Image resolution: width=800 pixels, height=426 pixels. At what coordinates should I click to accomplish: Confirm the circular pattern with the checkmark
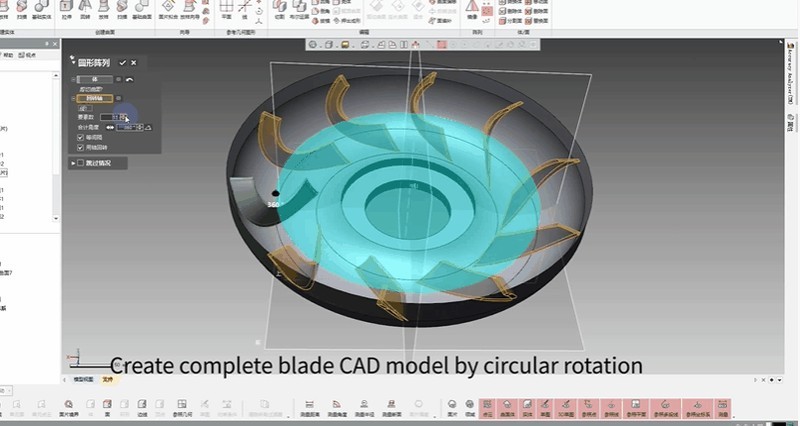tap(122, 62)
